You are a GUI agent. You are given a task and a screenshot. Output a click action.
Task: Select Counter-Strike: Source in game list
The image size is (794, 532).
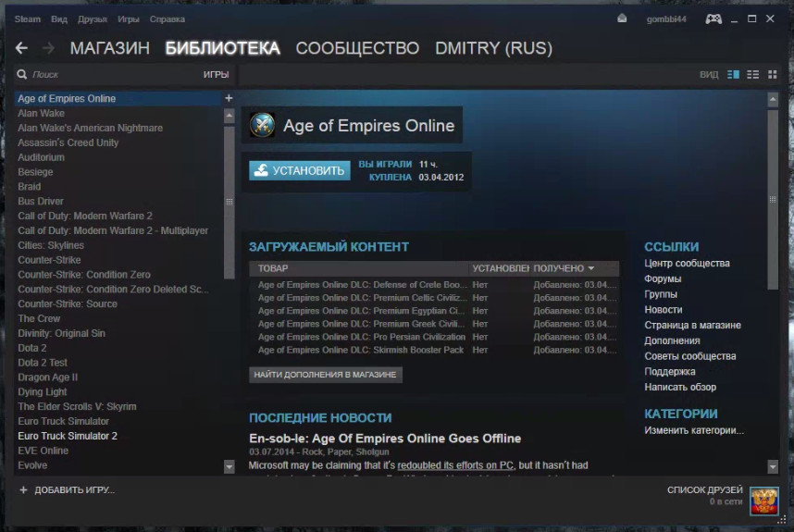pyautogui.click(x=68, y=304)
